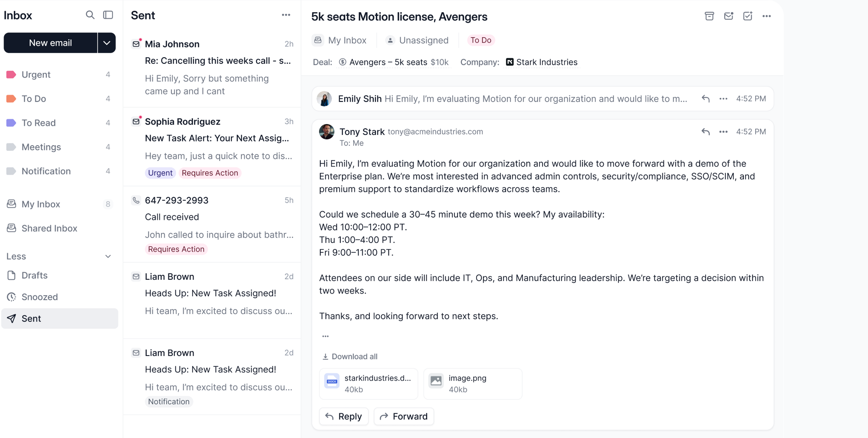This screenshot has height=438, width=868.
Task: Open the New email dropdown arrow
Action: click(x=107, y=43)
